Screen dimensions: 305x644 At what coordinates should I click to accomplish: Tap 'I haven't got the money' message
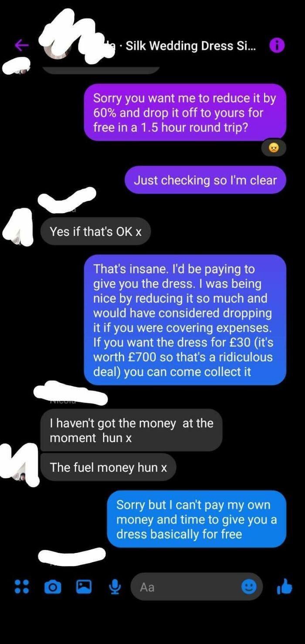click(x=131, y=430)
